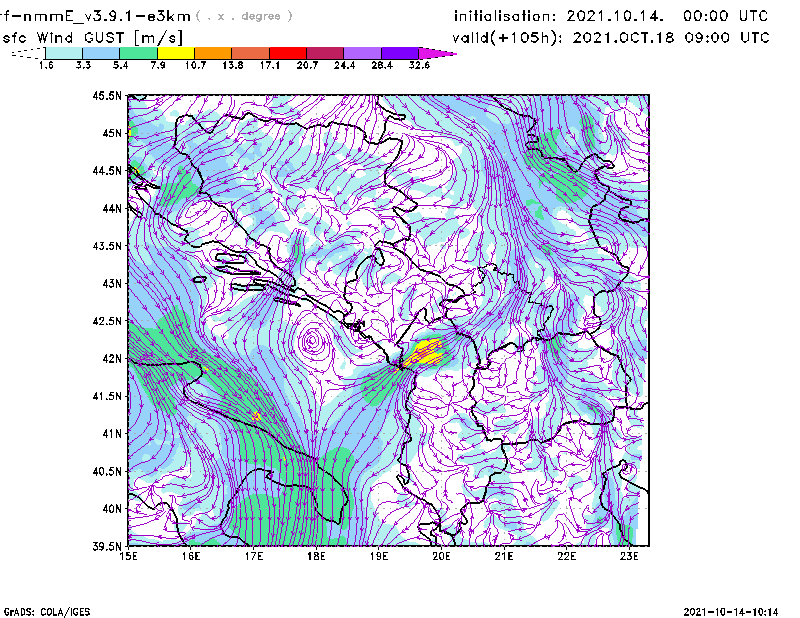Click the 42.5N latitude label
Viewport: 800px width, 618px height.
[x=107, y=321]
